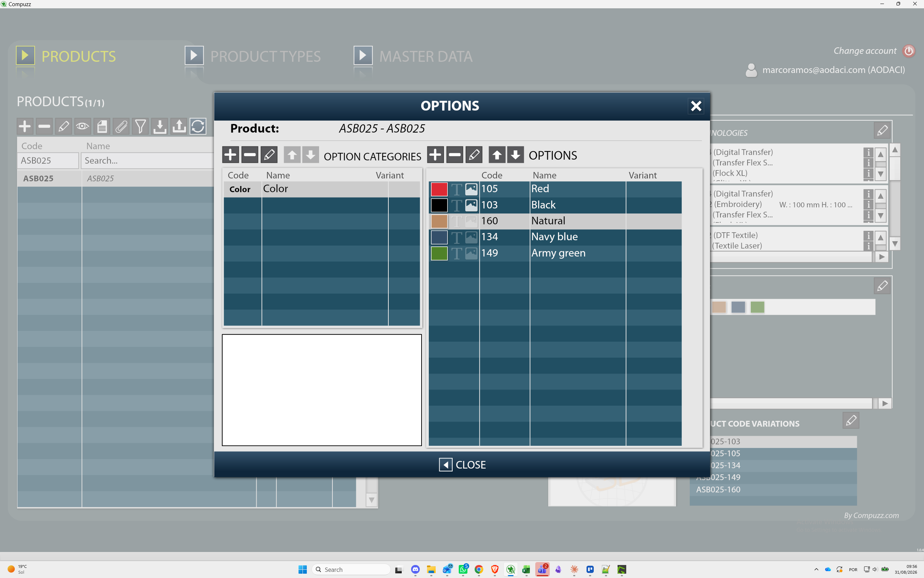Add a new option category
The width and height of the screenshot is (924, 578).
(x=230, y=155)
